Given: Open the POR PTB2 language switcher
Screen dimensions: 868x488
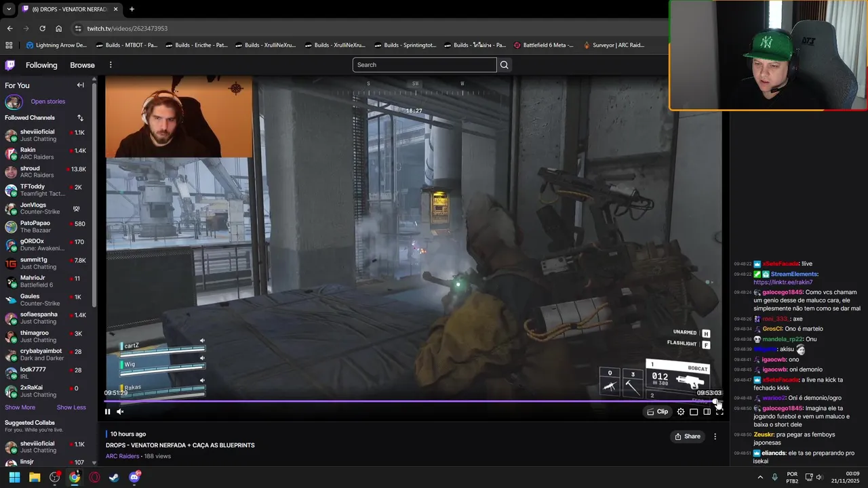Looking at the screenshot, I should tap(792, 477).
